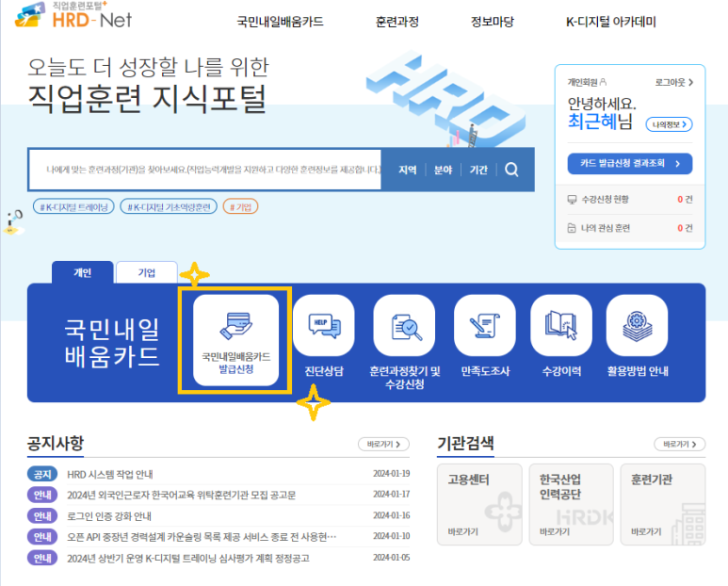Open 국민내일배움카드 발급신청 card icon
This screenshot has width=728, height=586.
[235, 340]
